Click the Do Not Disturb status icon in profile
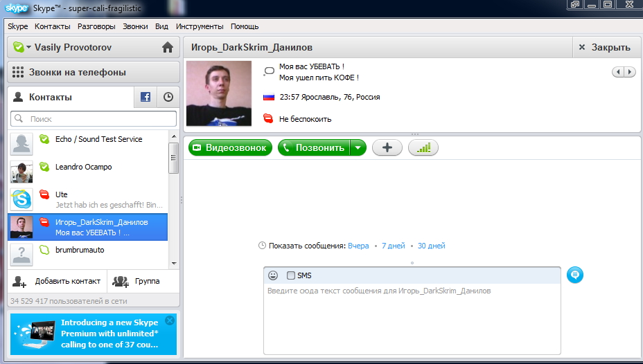Viewport: 643px width, 364px height. pos(268,119)
